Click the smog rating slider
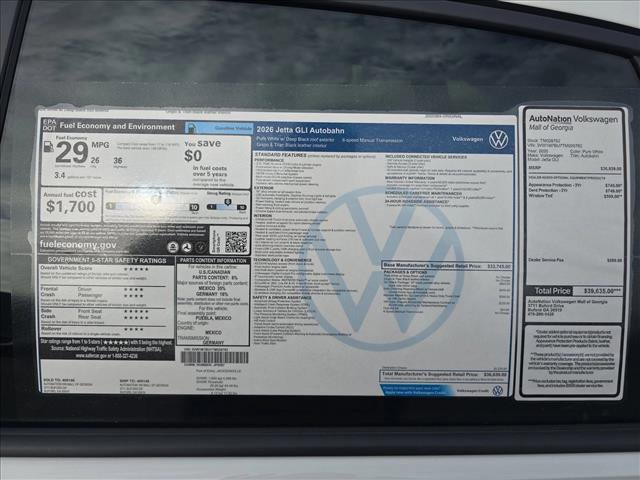 [227, 207]
